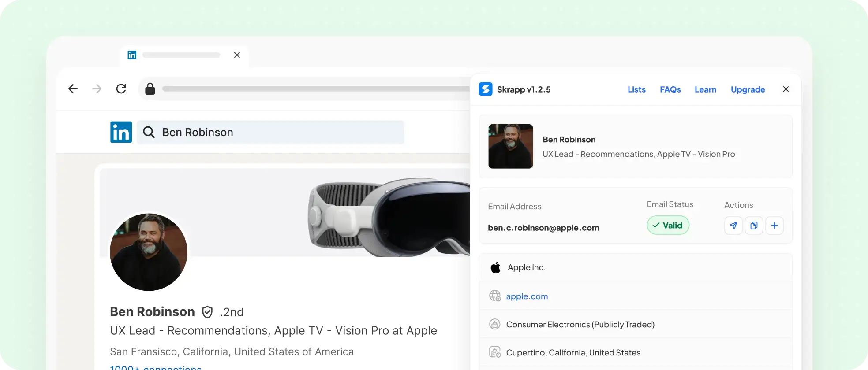Viewport: 868px width, 370px height.
Task: Click Upgrade in the Skrapp header
Action: [748, 89]
